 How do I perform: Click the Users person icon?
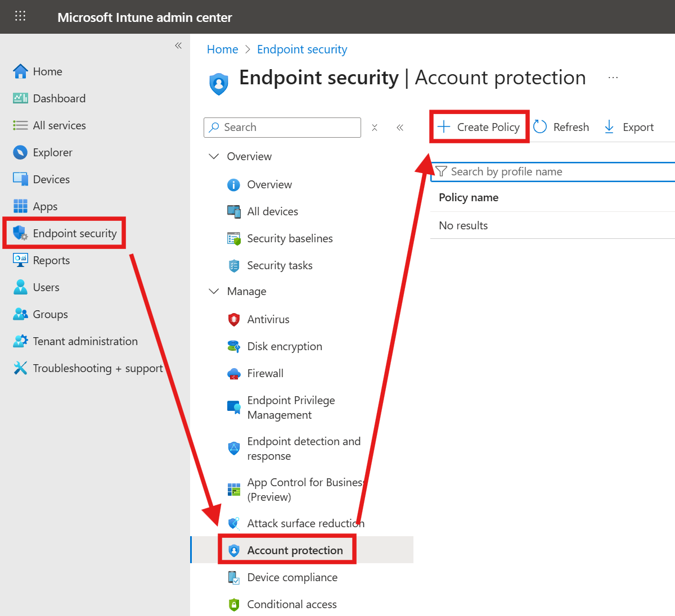(20, 287)
